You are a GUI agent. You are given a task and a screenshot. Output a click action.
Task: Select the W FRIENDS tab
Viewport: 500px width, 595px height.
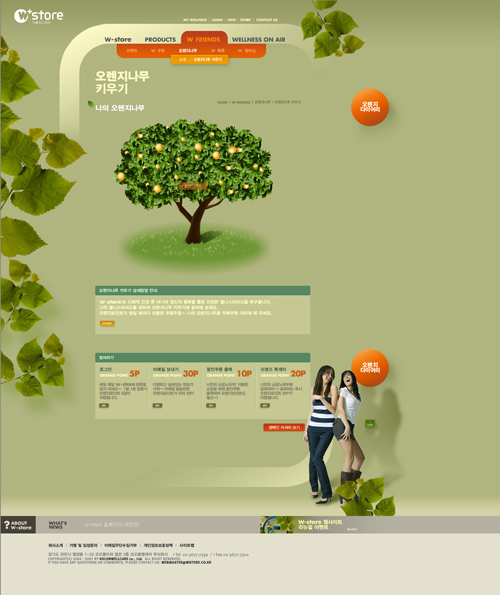click(x=204, y=39)
